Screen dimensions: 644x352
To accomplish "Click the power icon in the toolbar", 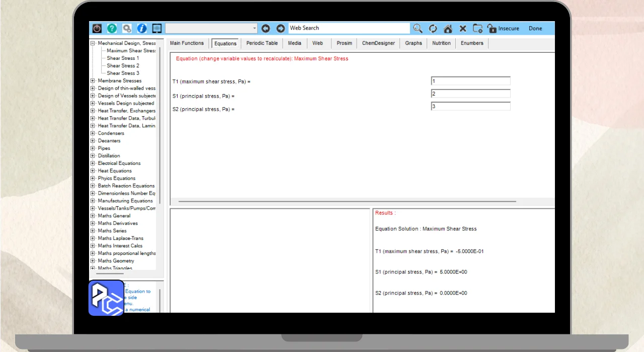I will [x=97, y=29].
